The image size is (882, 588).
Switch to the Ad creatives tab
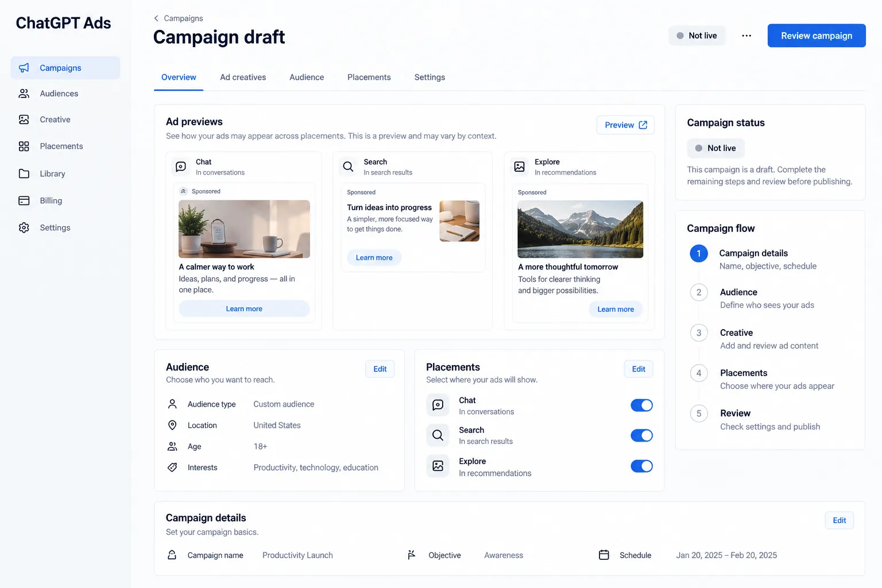coord(243,78)
